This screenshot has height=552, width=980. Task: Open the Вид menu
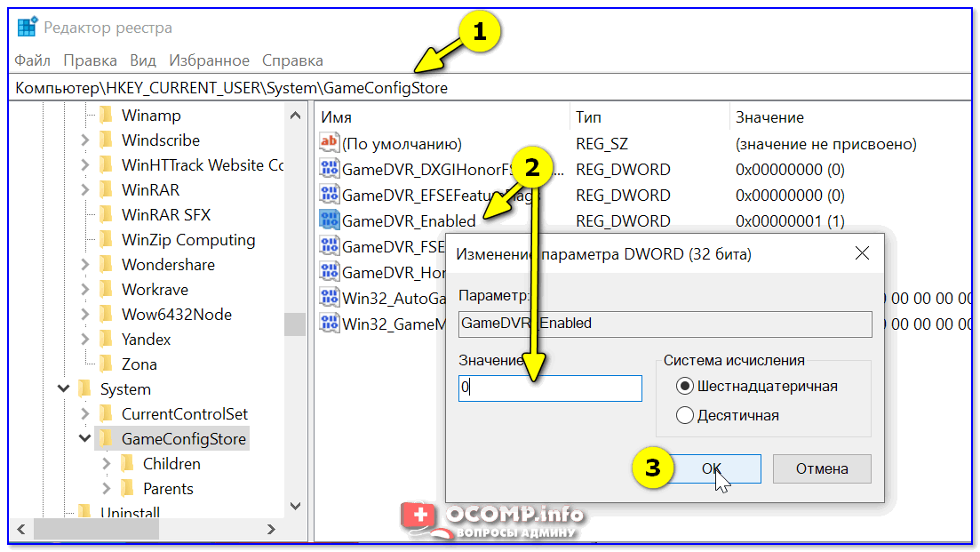142,60
